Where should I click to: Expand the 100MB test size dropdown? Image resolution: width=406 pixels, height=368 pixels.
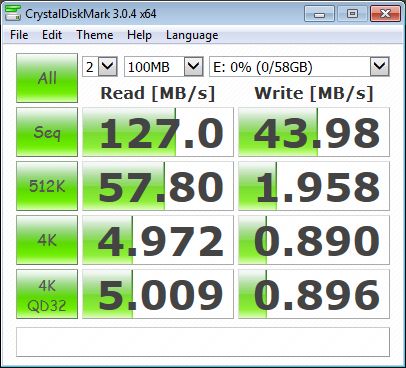[194, 67]
